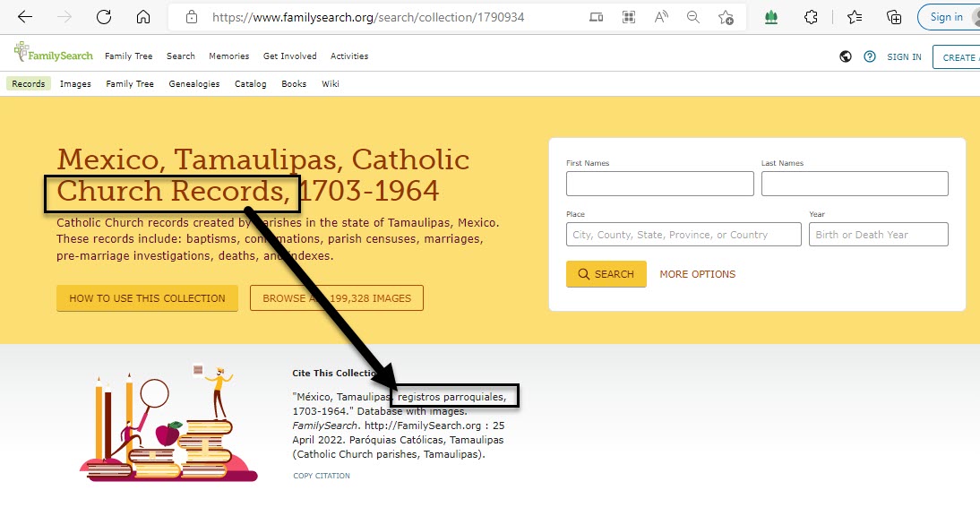Switch to the Family Tree sub-tab
The width and height of the screenshot is (980, 516).
(130, 83)
